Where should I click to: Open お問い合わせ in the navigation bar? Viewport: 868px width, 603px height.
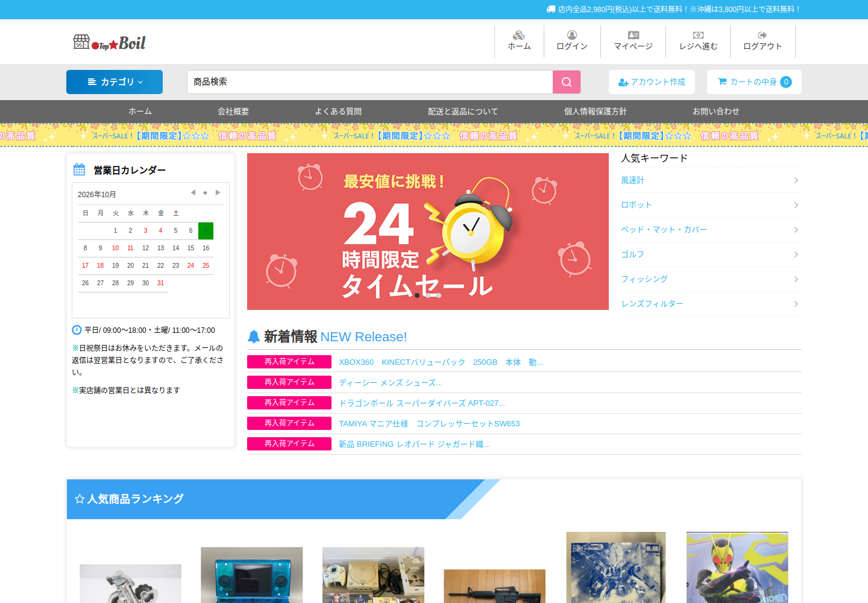716,112
